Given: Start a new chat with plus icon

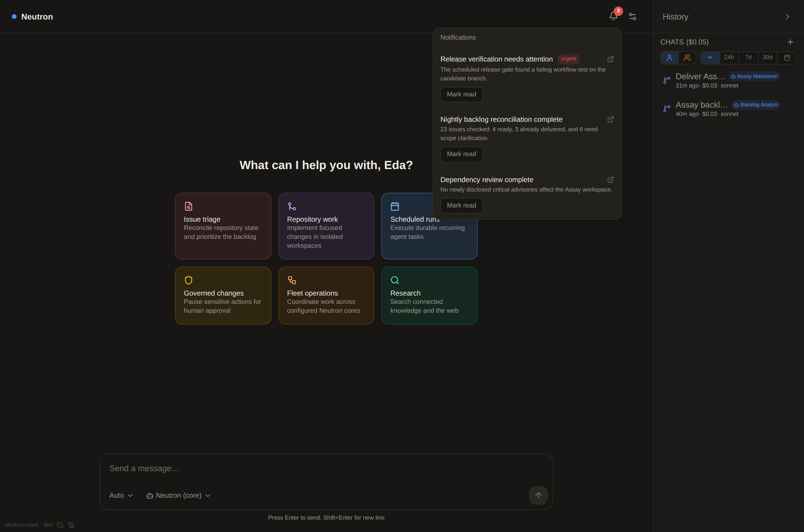Looking at the screenshot, I should (x=790, y=42).
